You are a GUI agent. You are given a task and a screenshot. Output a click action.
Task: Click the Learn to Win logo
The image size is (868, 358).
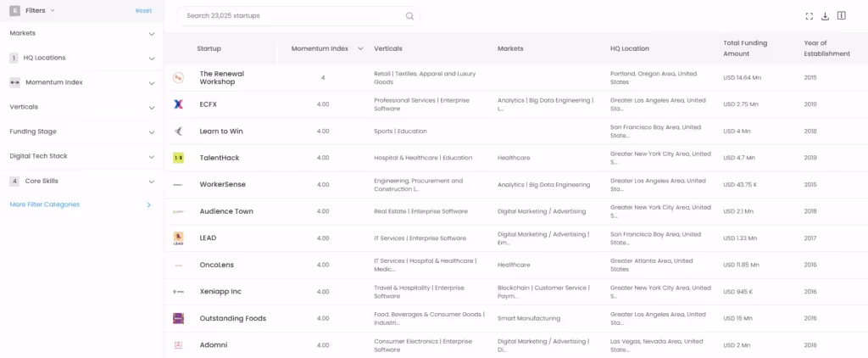(178, 131)
